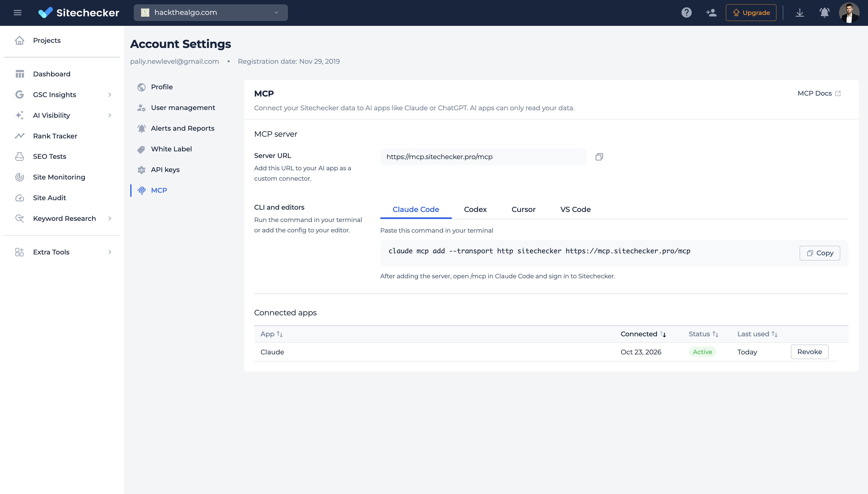Sort table by Last used column
The image size is (868, 494).
pyautogui.click(x=757, y=334)
